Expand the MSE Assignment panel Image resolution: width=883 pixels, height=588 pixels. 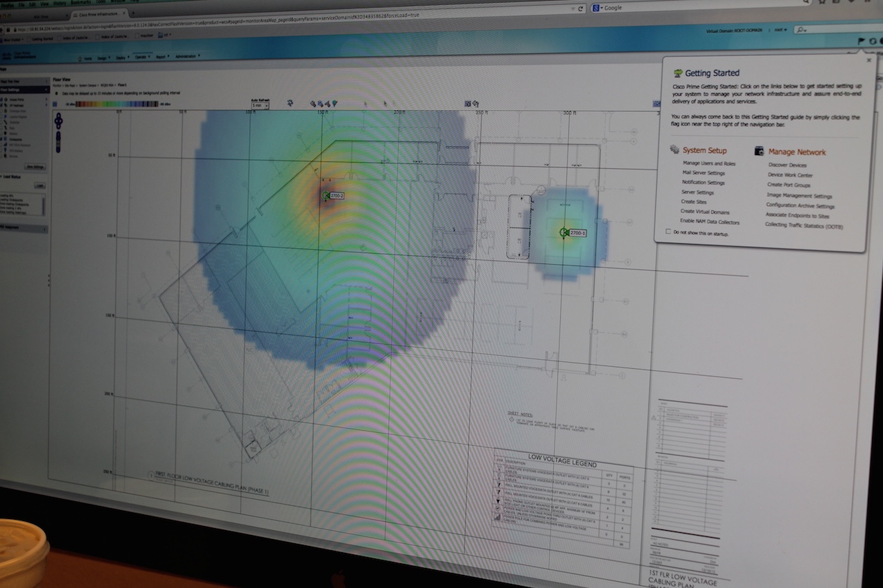pyautogui.click(x=24, y=227)
